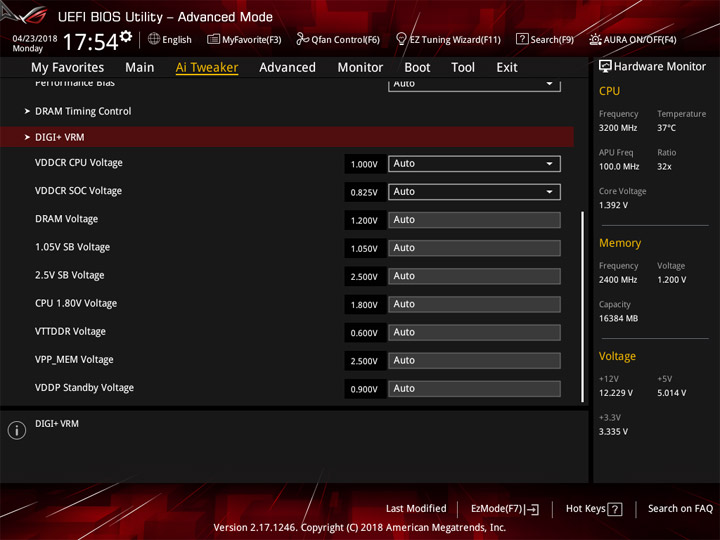Click the 1.392 V core voltage value
The height and width of the screenshot is (540, 720).
(613, 205)
